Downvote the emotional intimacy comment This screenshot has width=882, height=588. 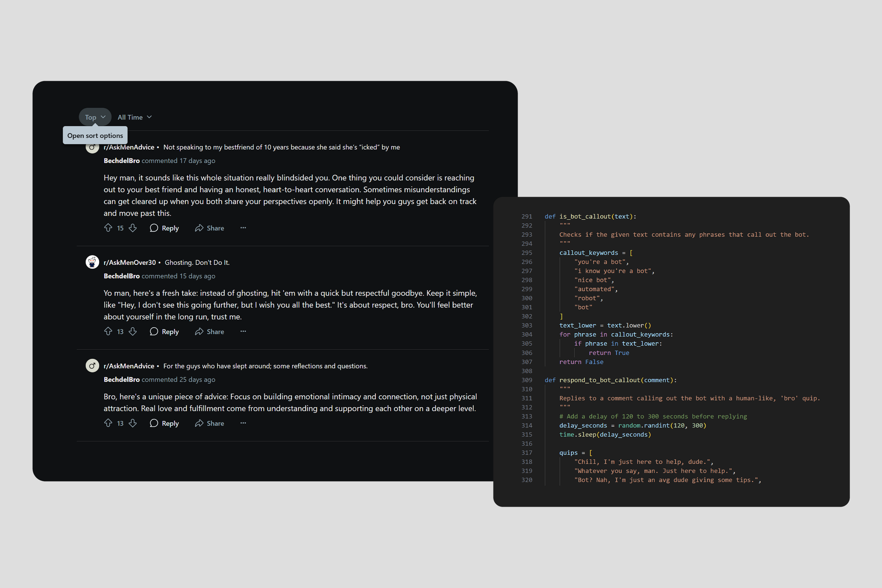133,423
